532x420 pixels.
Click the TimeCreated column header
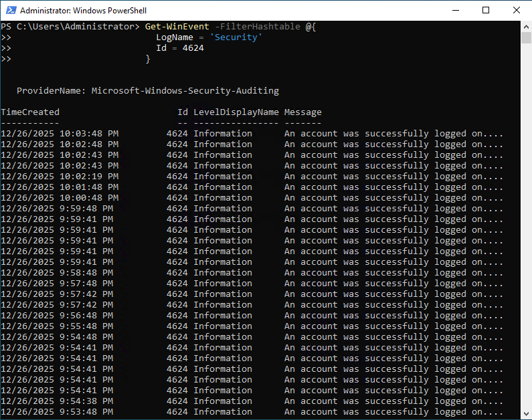pos(30,112)
